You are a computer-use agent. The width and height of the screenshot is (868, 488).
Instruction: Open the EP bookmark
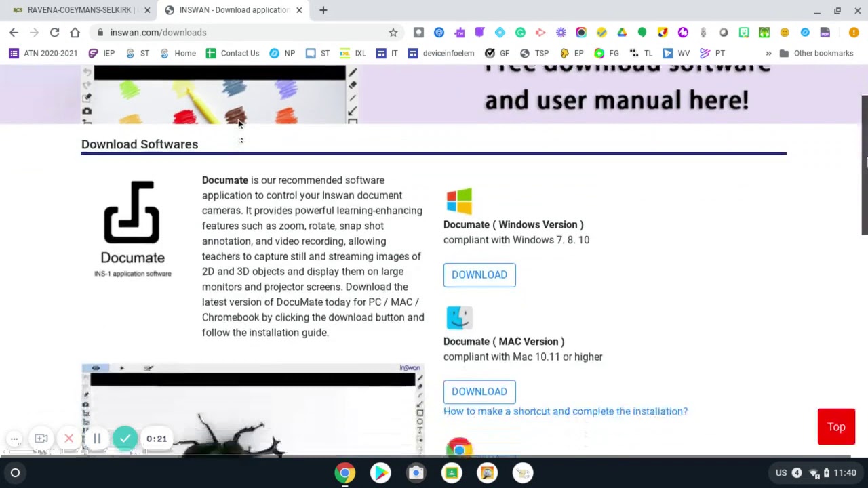click(572, 53)
